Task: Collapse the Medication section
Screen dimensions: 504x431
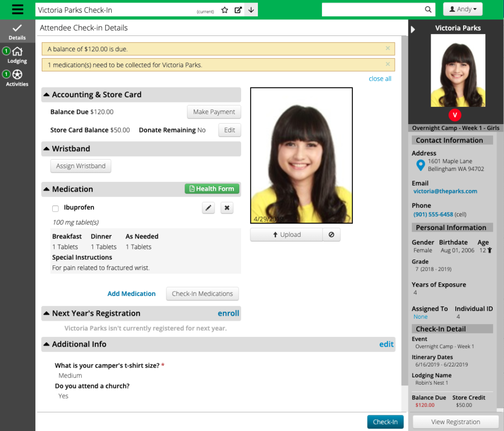Action: pos(46,189)
